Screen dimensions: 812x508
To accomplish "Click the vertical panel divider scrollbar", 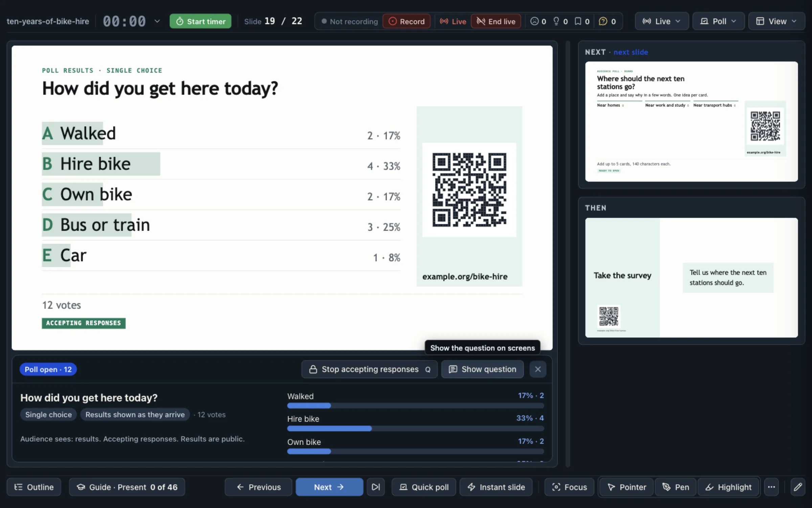I will click(x=568, y=254).
